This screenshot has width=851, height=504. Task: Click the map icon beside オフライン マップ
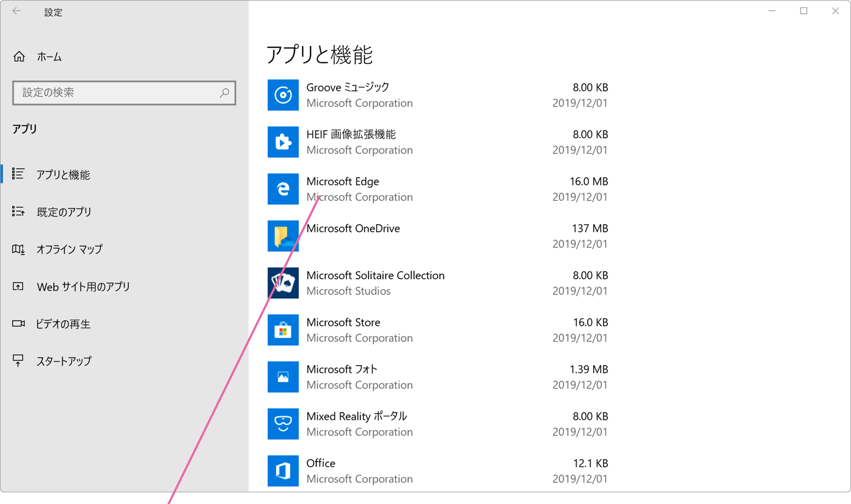tap(19, 249)
